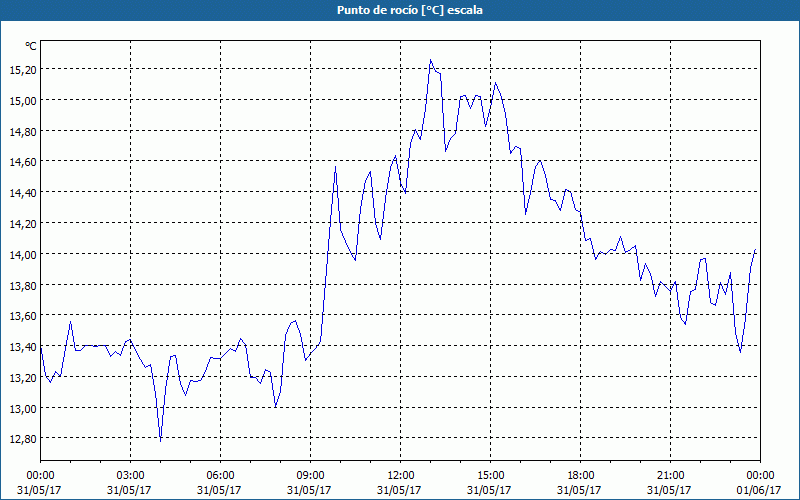Click the 15:00 time axis label
The image size is (800, 500).
click(x=490, y=476)
